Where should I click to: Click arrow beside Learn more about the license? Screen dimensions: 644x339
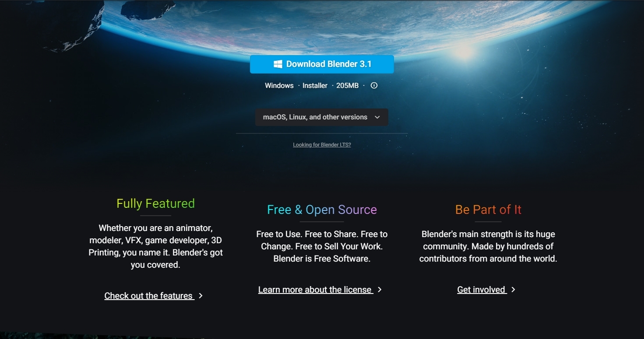coord(380,290)
